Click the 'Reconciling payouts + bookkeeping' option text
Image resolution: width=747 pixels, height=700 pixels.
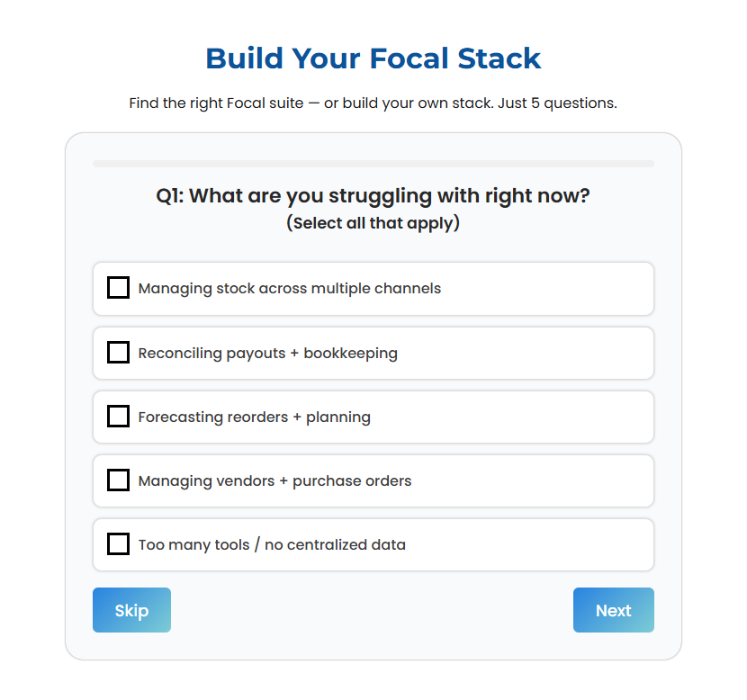click(x=267, y=354)
